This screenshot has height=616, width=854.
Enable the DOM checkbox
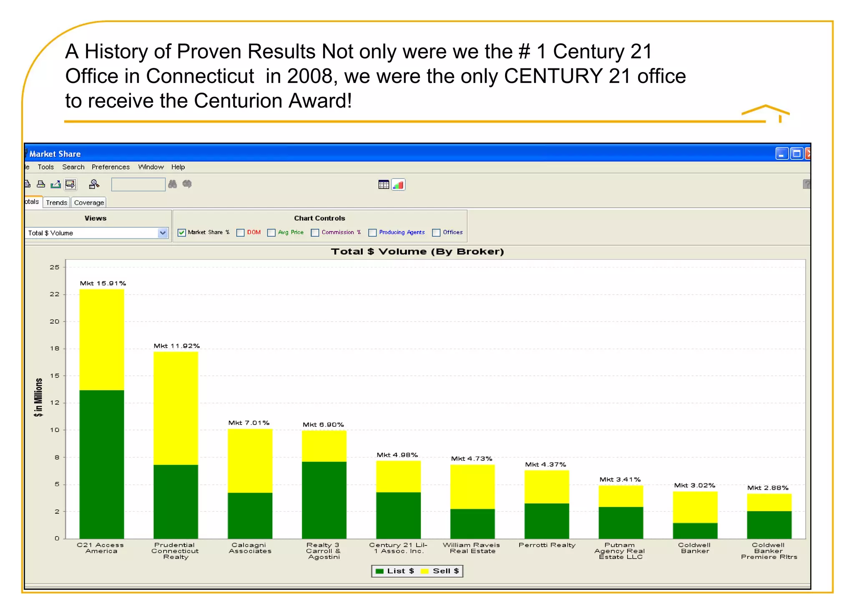[241, 233]
